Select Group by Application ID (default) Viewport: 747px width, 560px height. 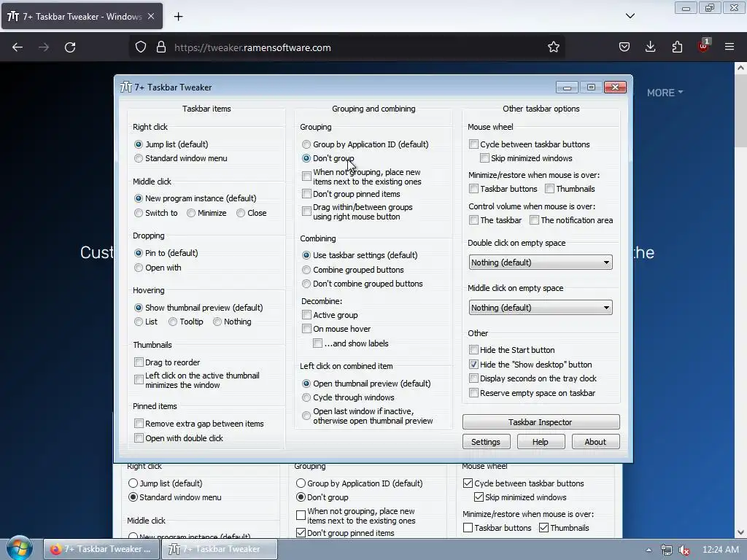[365, 144]
